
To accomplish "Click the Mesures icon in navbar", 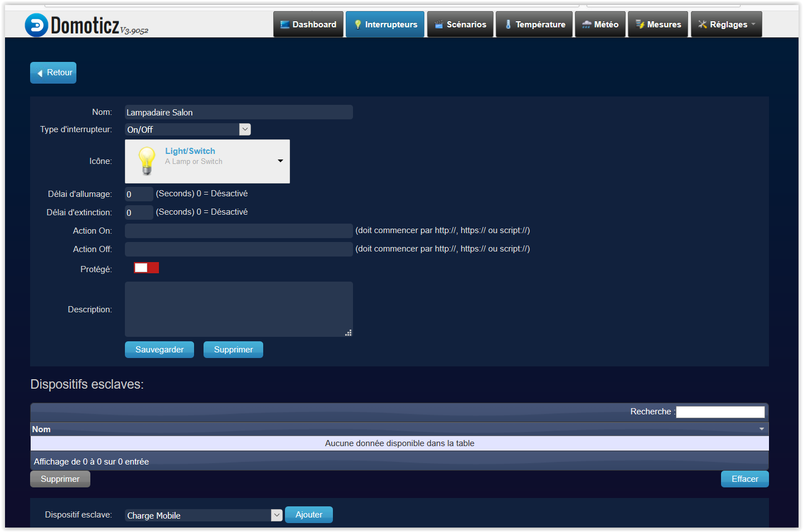I will pyautogui.click(x=640, y=25).
